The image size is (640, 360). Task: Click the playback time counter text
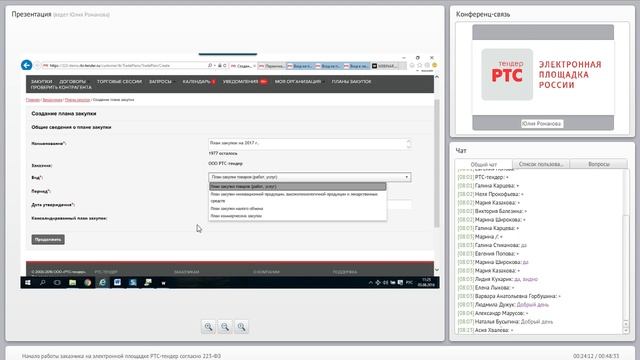596,356
